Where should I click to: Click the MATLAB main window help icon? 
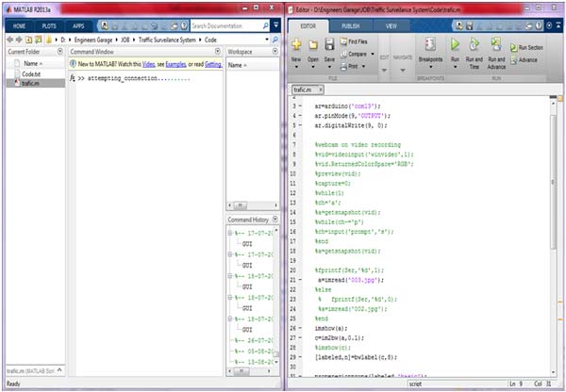[x=184, y=25]
